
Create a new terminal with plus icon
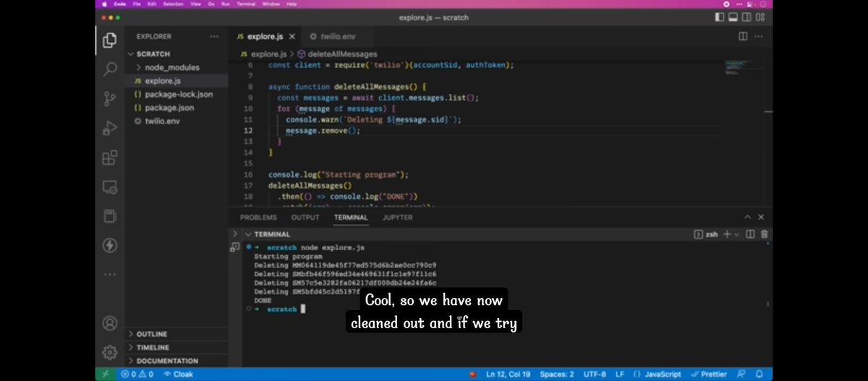tap(727, 234)
